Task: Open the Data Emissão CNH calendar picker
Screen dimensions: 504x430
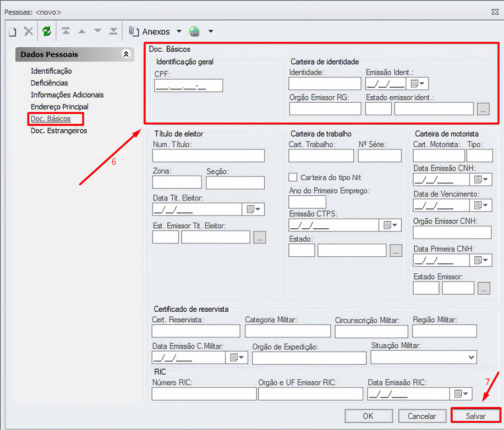Action: pos(481,180)
